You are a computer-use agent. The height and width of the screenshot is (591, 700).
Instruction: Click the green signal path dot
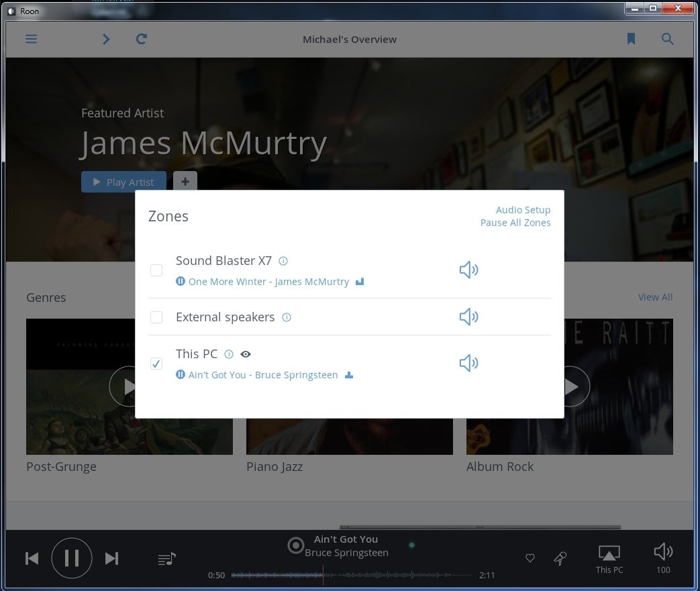(411, 545)
